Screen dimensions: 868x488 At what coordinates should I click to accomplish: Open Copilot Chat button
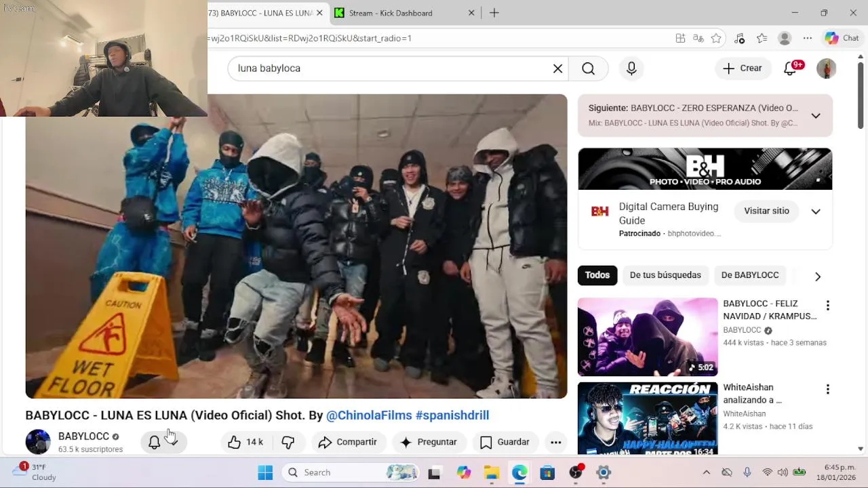[x=842, y=39]
